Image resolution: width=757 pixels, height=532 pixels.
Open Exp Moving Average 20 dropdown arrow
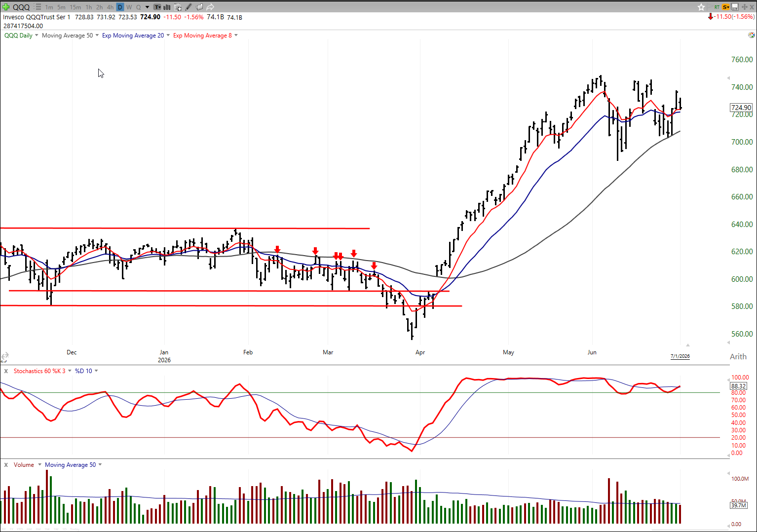tap(168, 36)
